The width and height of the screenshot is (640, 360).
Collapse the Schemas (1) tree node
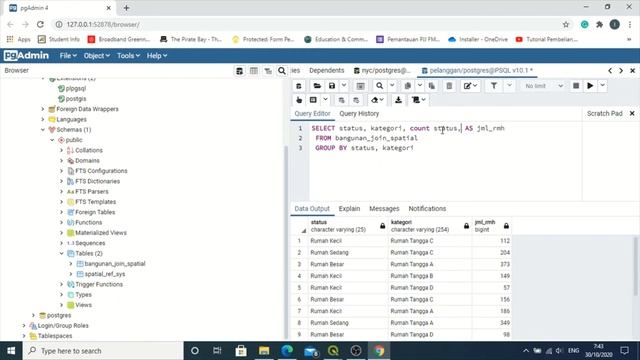point(43,130)
